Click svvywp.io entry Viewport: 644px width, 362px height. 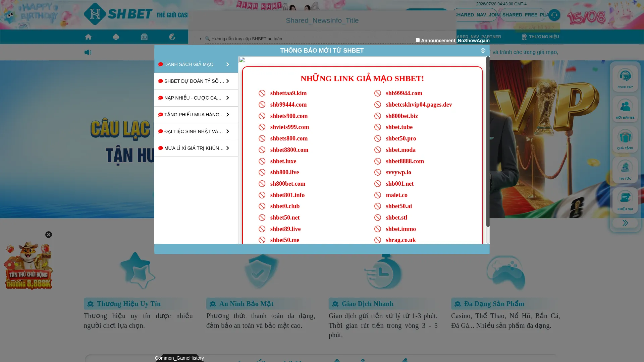coord(398,172)
